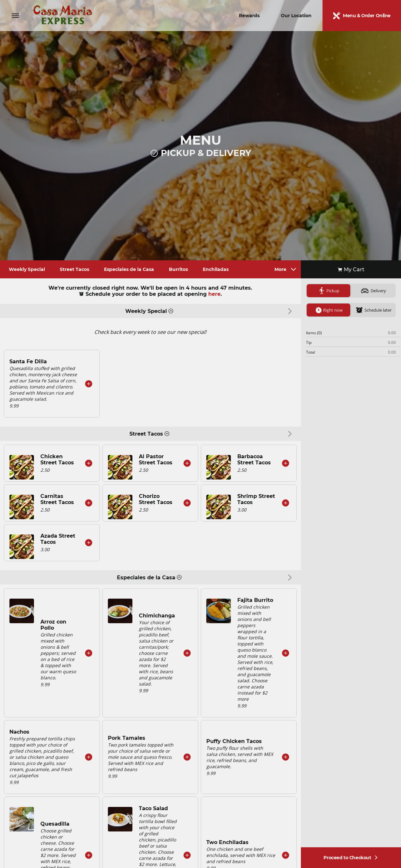
Task: Add Chorizo Street Tacos with plus icon
Action: pos(187,503)
